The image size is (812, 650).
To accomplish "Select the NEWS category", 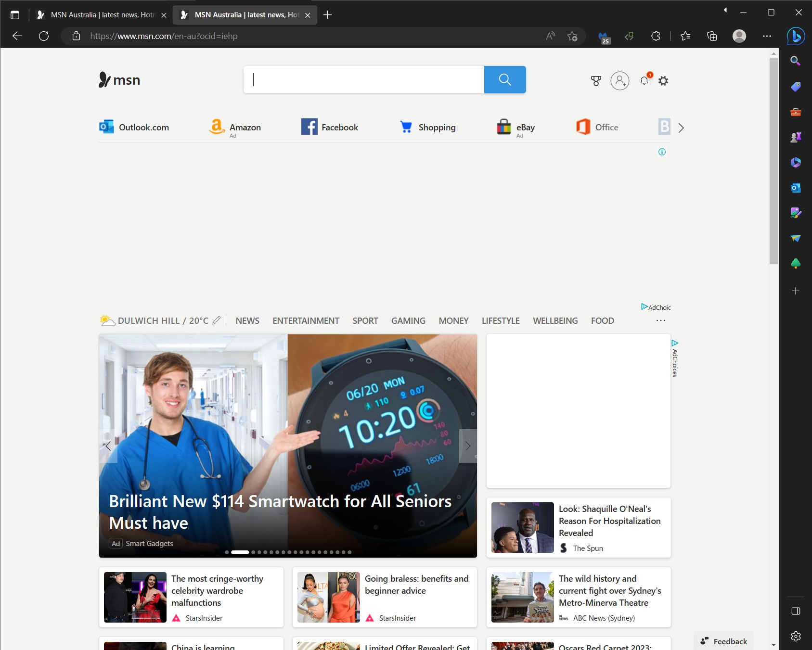I will pos(247,321).
